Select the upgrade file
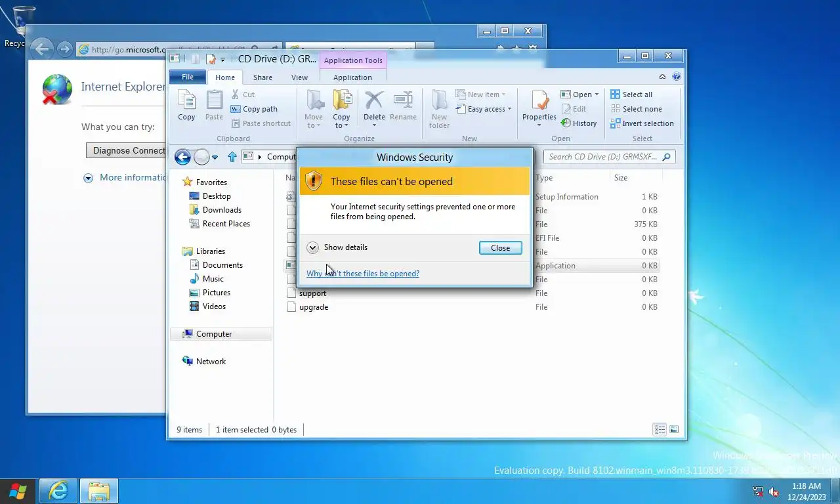 [308, 307]
